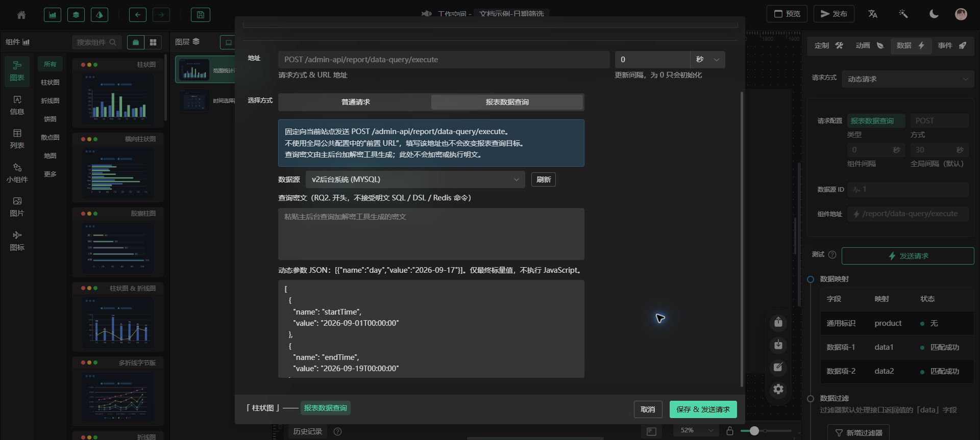This screenshot has height=440, width=980.
Task: Switch to the 动画 tab
Action: (870, 45)
